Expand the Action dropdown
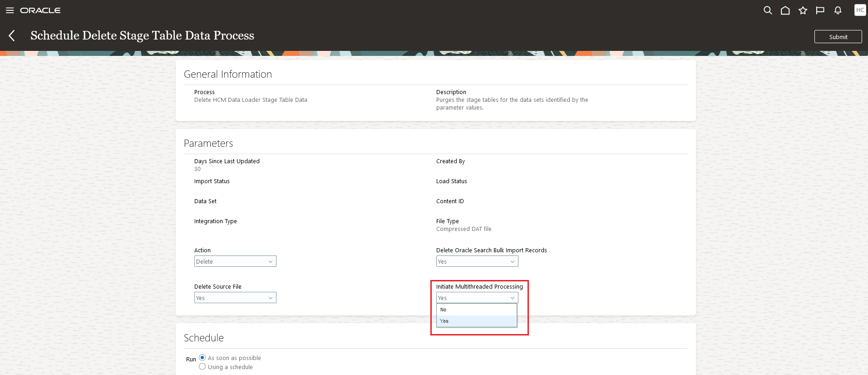The image size is (868, 375). pyautogui.click(x=235, y=261)
